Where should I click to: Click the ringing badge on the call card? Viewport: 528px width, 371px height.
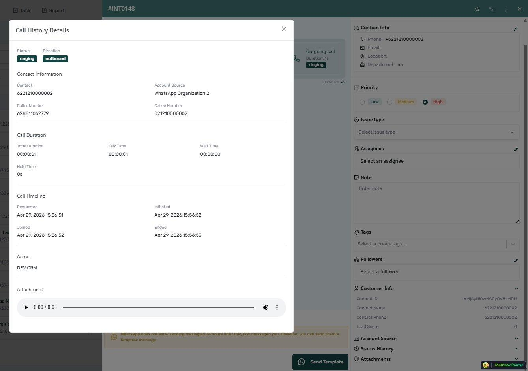coord(316,65)
